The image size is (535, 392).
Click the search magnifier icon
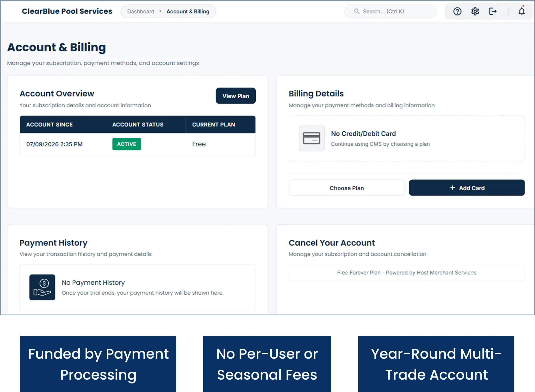point(357,11)
